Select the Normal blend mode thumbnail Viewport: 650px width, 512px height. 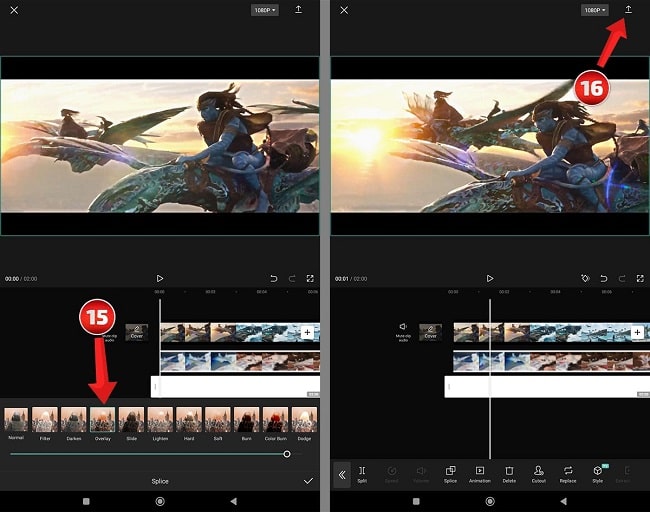16,420
